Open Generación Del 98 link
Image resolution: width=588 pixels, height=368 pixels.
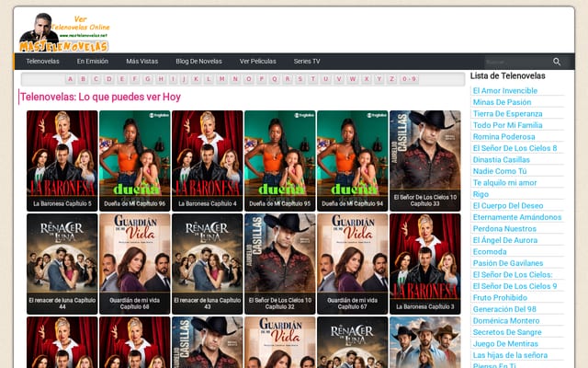coord(504,309)
